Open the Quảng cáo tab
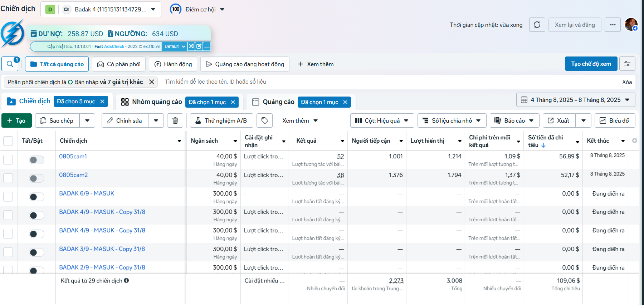644x305 pixels. (278, 102)
